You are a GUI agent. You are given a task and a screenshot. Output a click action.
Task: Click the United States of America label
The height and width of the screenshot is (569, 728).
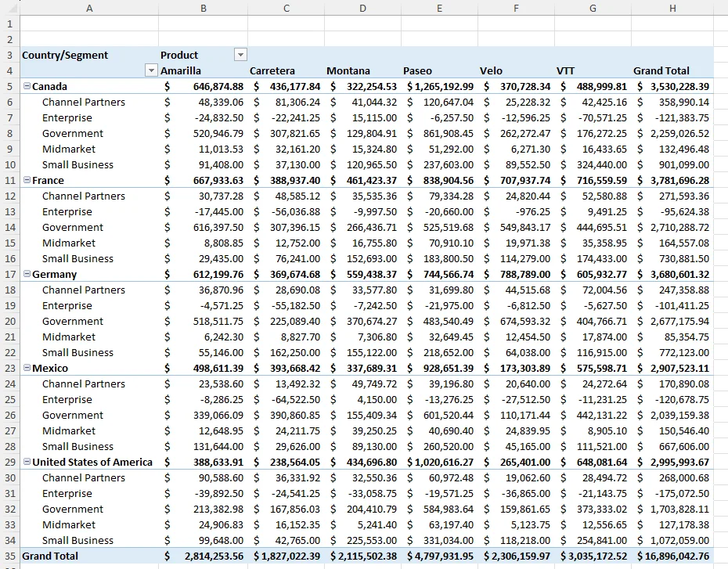pos(92,462)
